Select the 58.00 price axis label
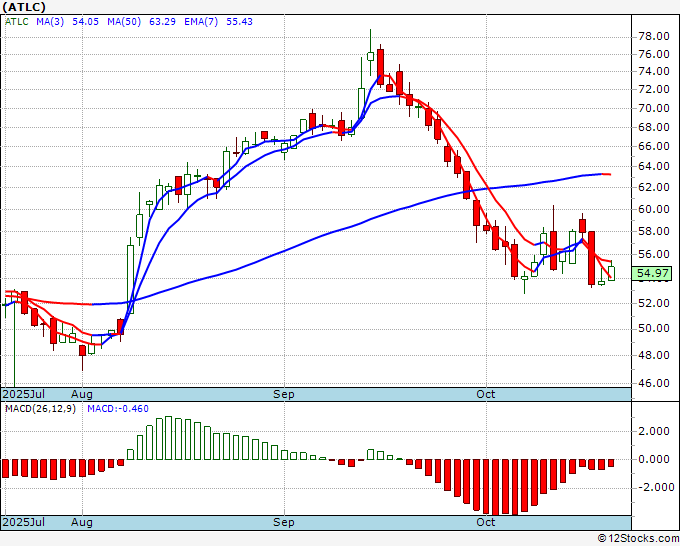The width and height of the screenshot is (680, 546). (x=654, y=231)
